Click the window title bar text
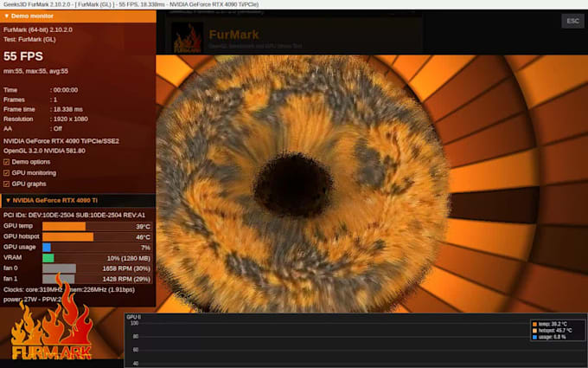This screenshot has height=368, width=588. [131, 4]
